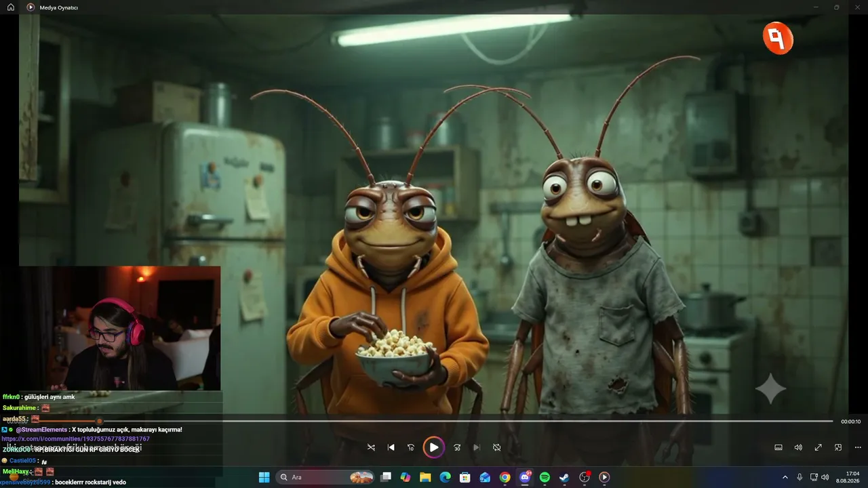Open Google Chrome from the taskbar
Viewport: 868px width, 488px height.
coord(505,477)
